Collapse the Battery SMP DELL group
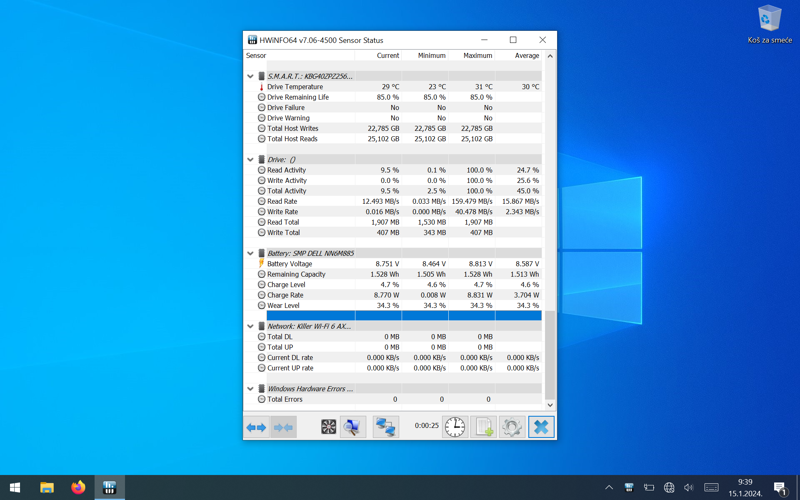Viewport: 800px width, 500px height. click(x=251, y=253)
